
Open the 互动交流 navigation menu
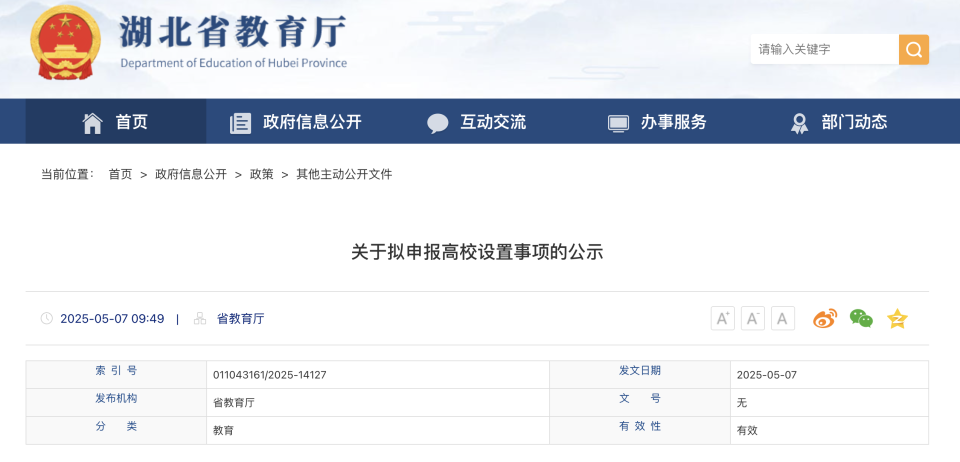[476, 121]
